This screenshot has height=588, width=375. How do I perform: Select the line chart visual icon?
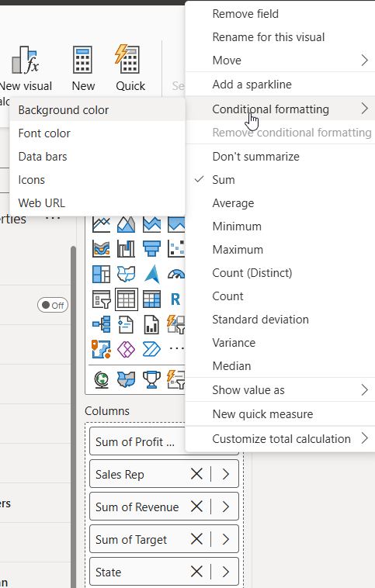(x=102, y=224)
